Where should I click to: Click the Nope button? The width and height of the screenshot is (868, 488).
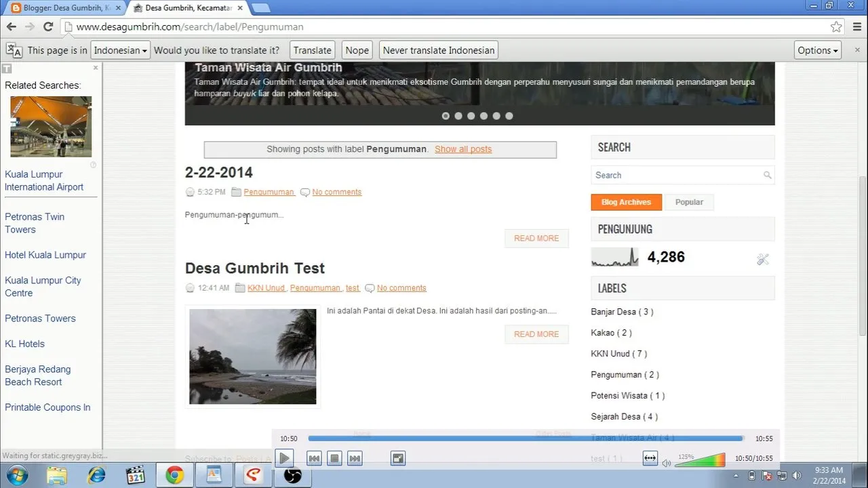pos(357,50)
